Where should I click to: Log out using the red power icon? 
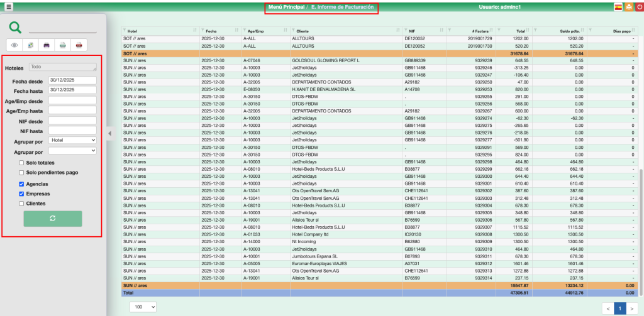(x=638, y=7)
